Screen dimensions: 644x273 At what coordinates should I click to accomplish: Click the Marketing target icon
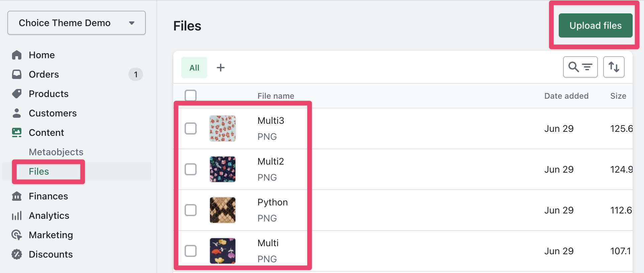(17, 235)
